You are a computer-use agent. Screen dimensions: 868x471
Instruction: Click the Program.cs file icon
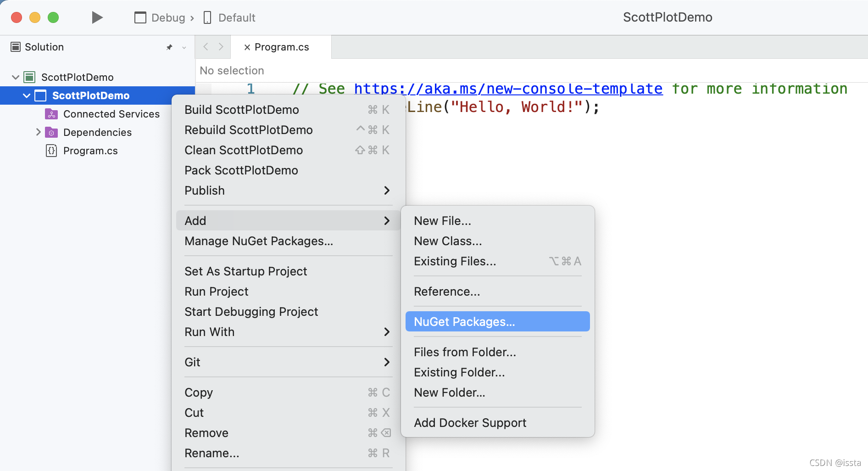click(51, 151)
